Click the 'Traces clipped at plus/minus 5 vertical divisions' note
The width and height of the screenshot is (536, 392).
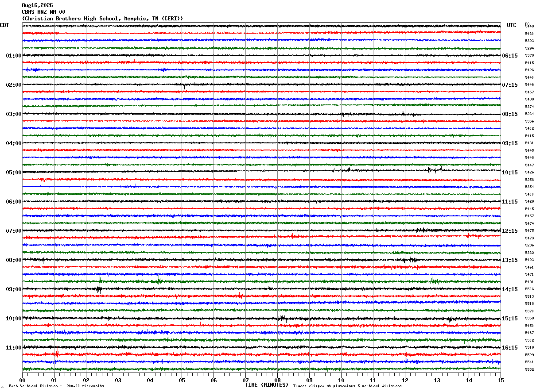click(347, 386)
